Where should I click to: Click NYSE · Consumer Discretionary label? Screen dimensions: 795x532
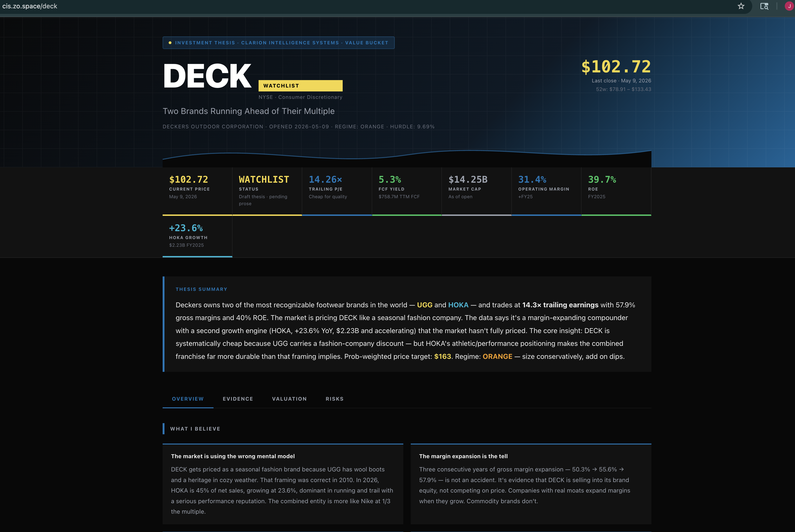pyautogui.click(x=300, y=97)
